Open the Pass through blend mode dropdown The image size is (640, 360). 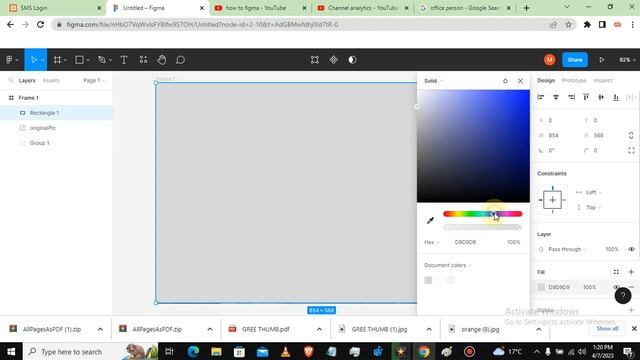point(567,249)
